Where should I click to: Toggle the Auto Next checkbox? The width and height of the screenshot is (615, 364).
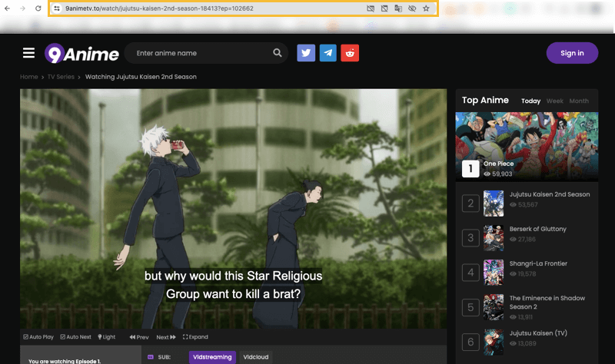75,337
